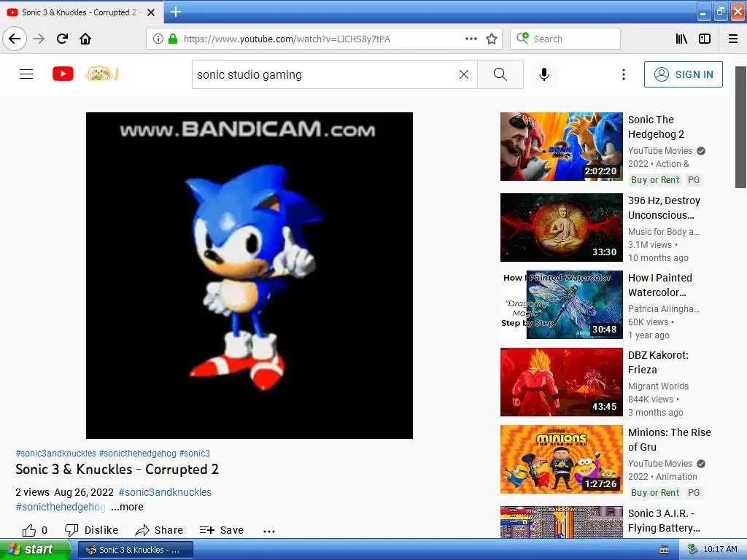Like the video with thumbs up
The height and width of the screenshot is (560, 747).
tap(35, 530)
